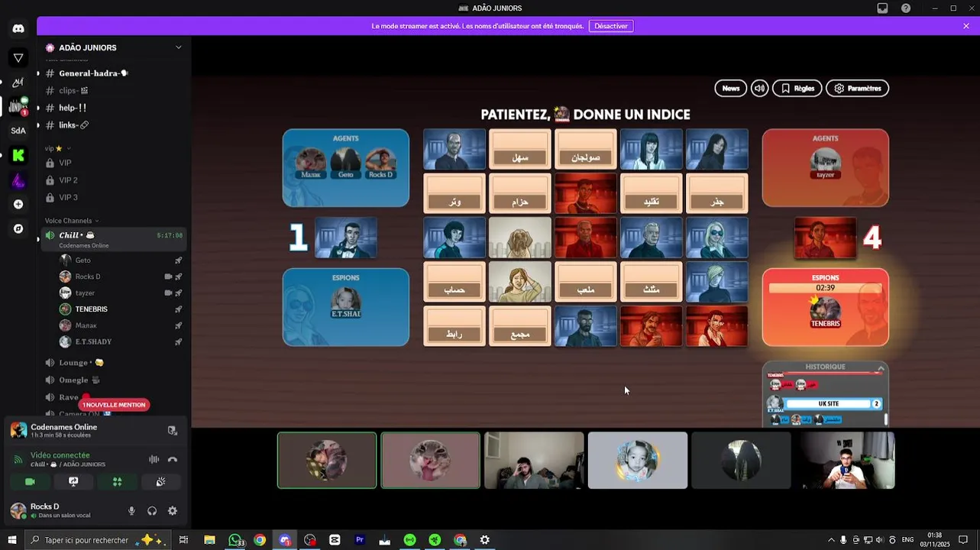Select E.T.SHADY in the voice member list

121,342
